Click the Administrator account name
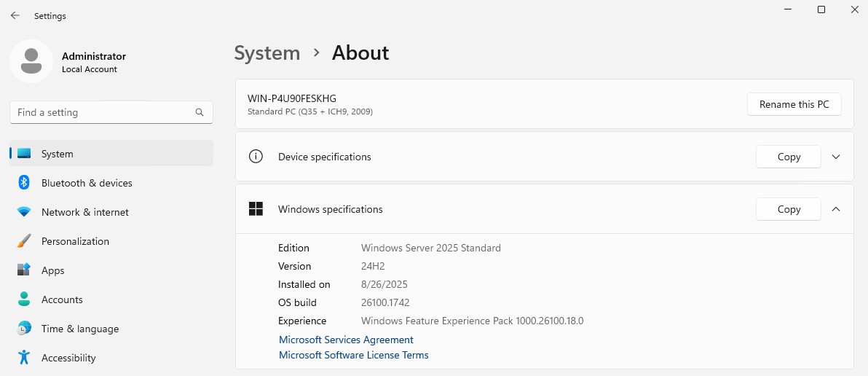Screen dimensions: 868x376 [93, 56]
